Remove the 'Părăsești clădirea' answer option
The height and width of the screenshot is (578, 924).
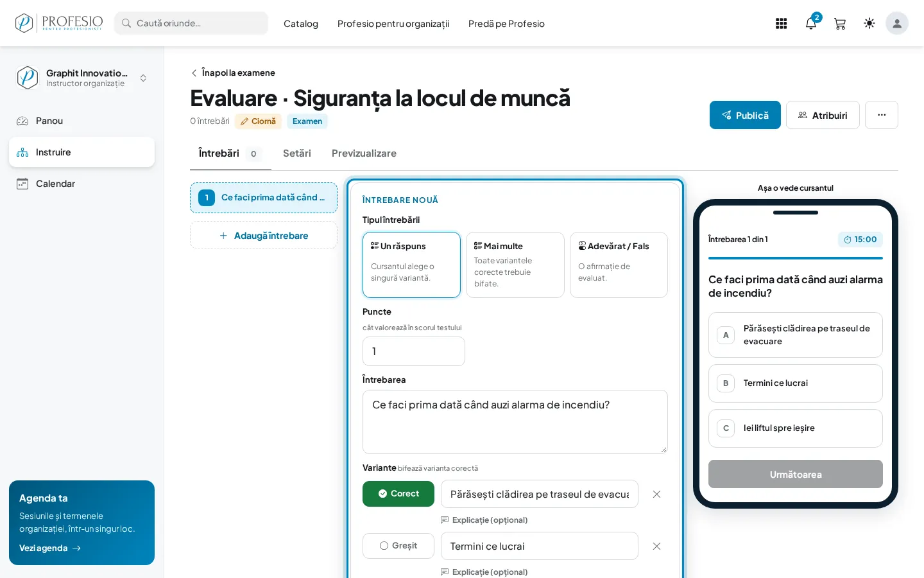click(x=656, y=494)
